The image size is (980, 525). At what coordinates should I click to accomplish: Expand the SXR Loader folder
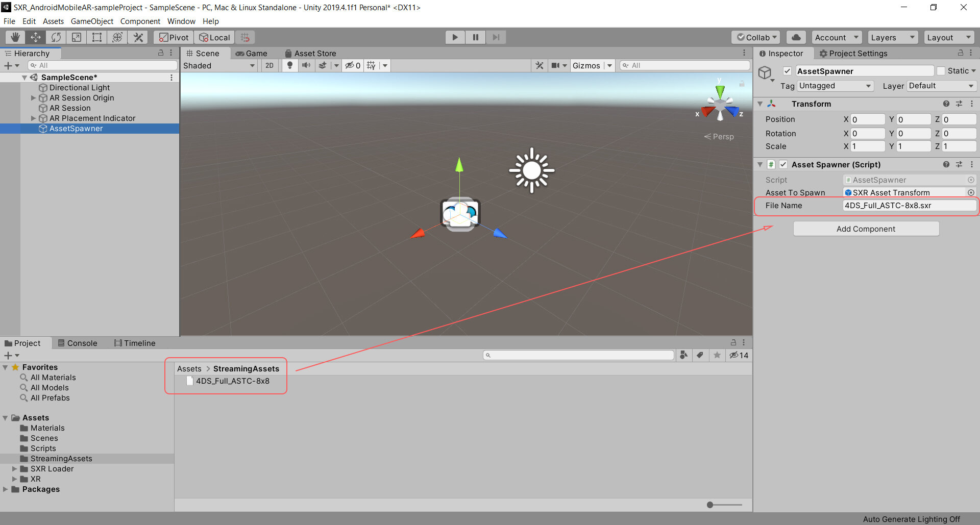coord(15,468)
